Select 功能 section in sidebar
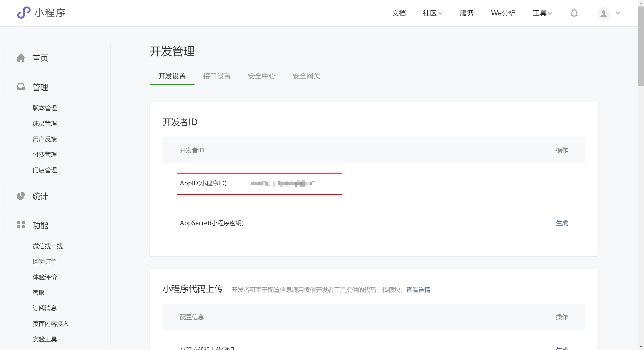The height and width of the screenshot is (350, 644). [40, 225]
